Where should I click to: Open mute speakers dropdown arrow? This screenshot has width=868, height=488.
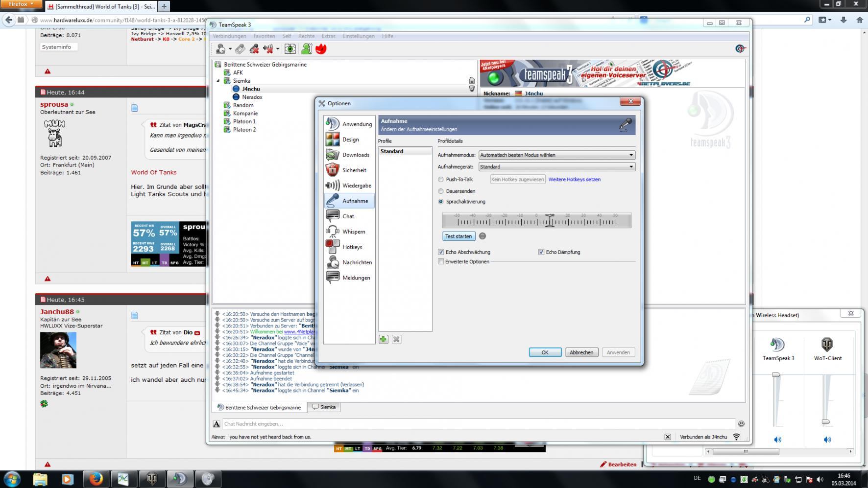[277, 49]
